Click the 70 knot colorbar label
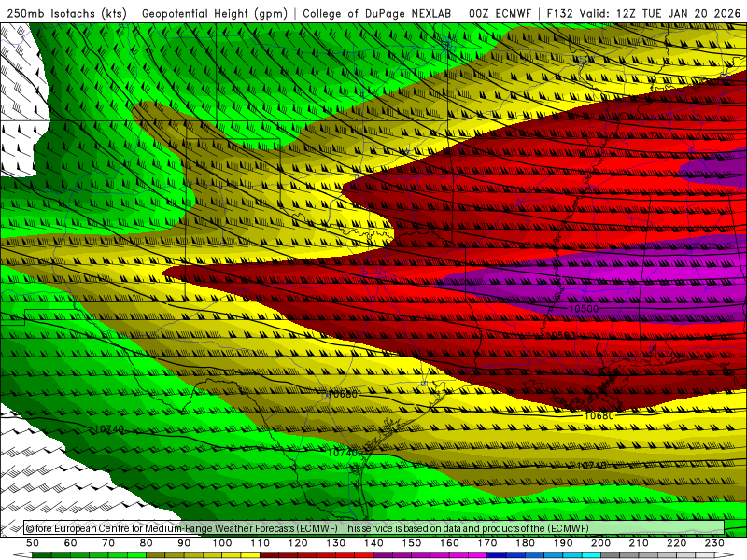The height and width of the screenshot is (560, 747). [x=108, y=543]
